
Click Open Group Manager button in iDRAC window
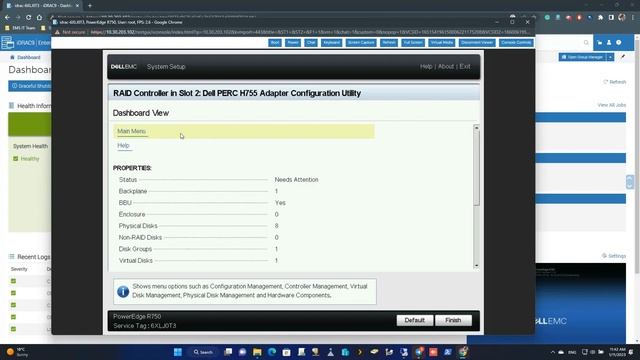coord(582,57)
